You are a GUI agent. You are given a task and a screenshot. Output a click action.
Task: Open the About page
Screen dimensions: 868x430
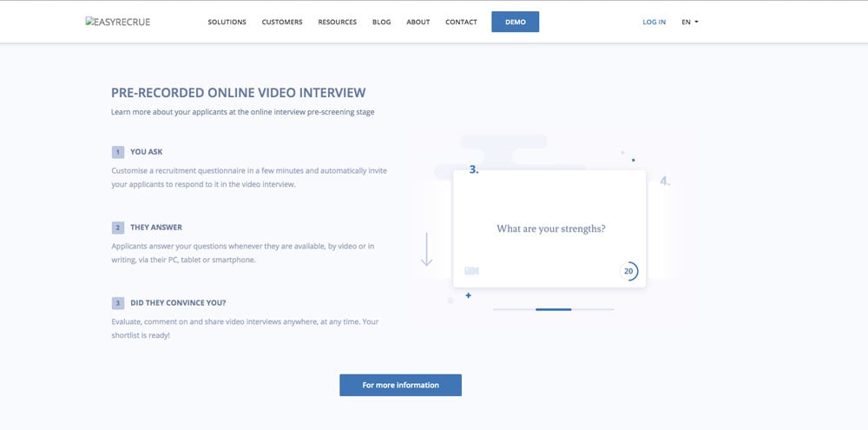click(x=418, y=23)
